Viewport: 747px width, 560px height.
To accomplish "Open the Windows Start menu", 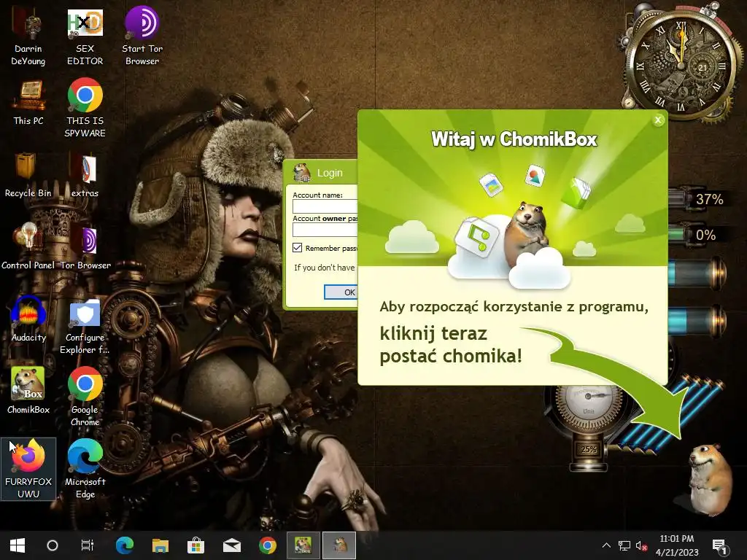I will click(x=18, y=545).
